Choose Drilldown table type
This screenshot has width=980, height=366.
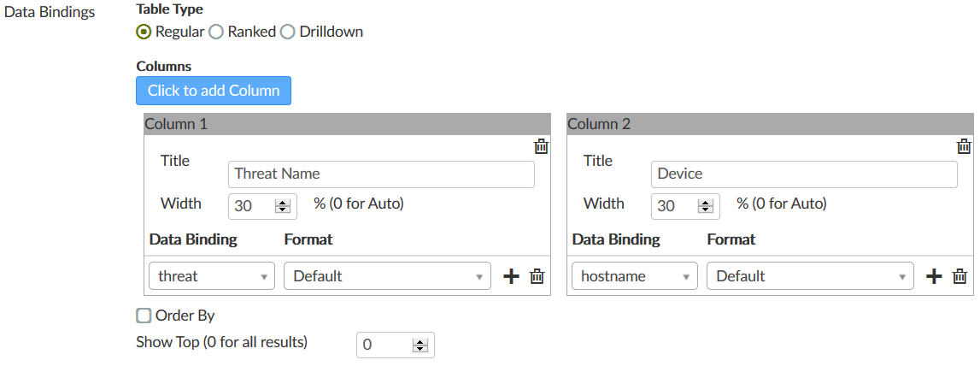tap(287, 32)
